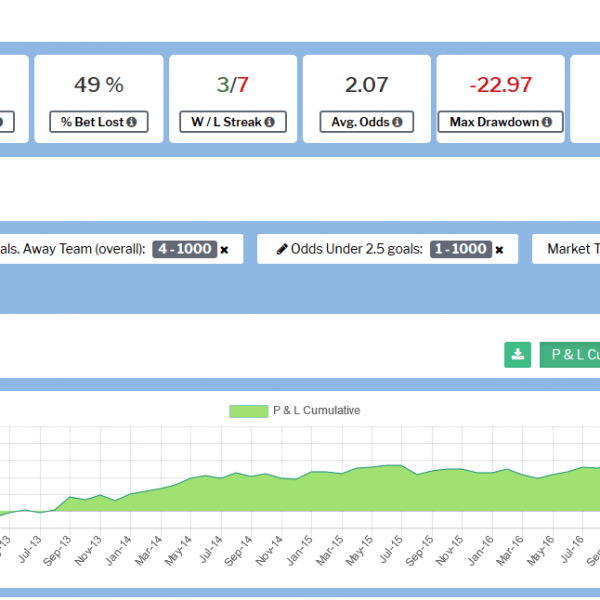Viewport: 600px width, 600px height.
Task: Edit Odds Under 2.5 goals filter pencil
Action: [x=282, y=249]
